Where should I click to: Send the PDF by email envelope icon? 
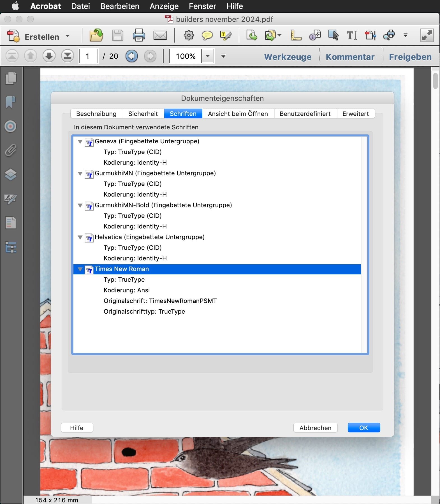(160, 36)
